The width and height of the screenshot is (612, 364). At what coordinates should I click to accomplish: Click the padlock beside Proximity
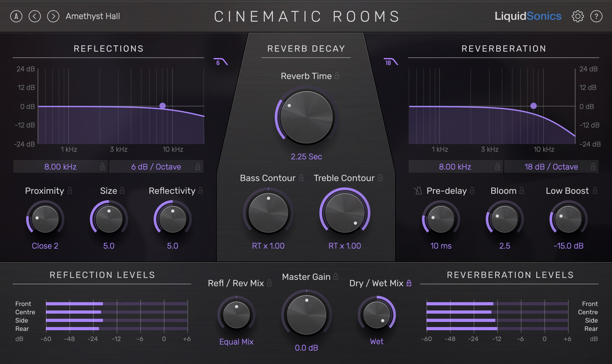70,191
